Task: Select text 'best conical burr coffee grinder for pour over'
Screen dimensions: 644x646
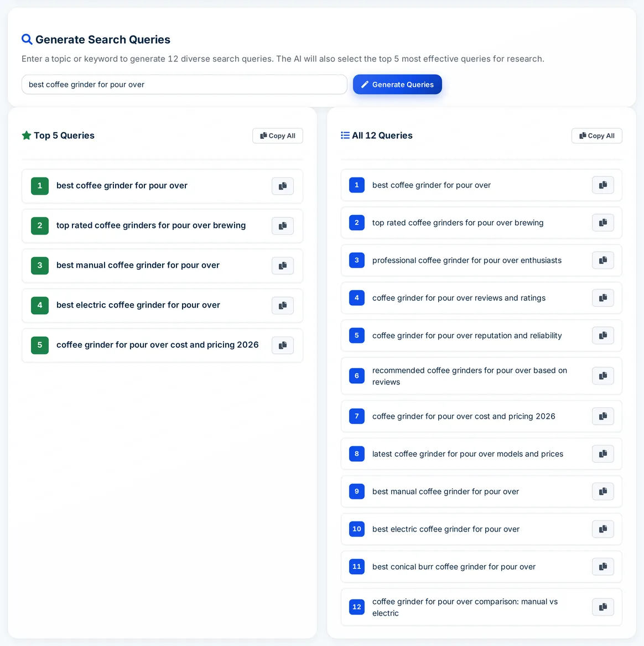Action: pos(454,566)
